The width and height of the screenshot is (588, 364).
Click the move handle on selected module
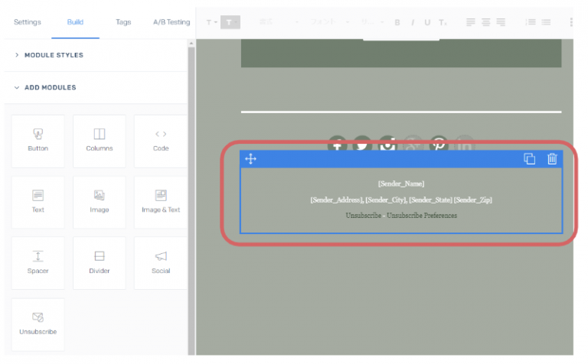point(250,159)
